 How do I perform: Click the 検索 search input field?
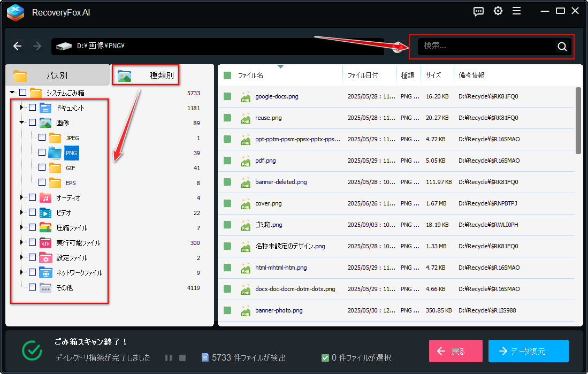[484, 47]
